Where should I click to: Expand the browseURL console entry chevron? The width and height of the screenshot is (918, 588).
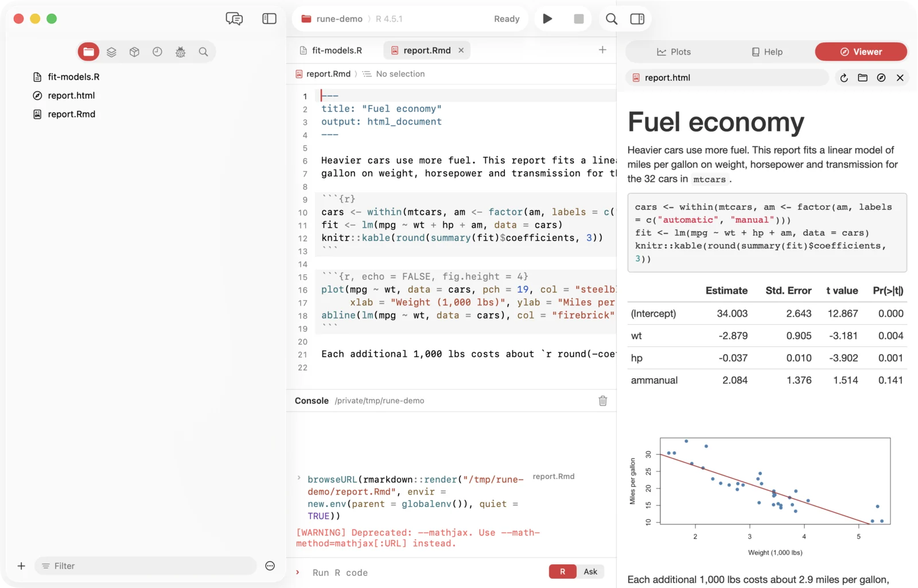(x=299, y=478)
